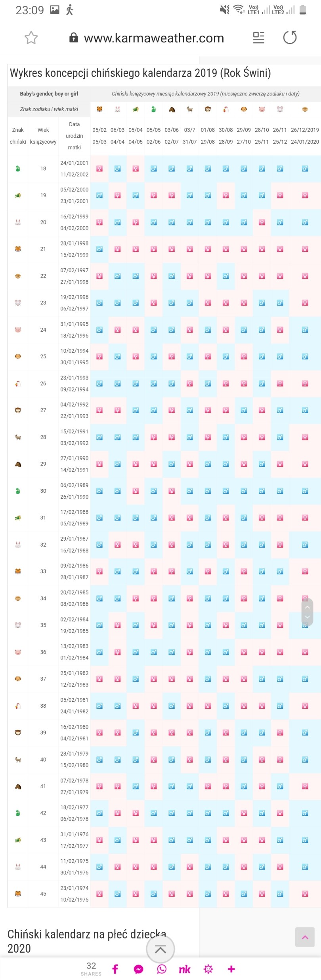
Task: Click the age 30 row Snake zodiac icon
Action: [x=18, y=491]
